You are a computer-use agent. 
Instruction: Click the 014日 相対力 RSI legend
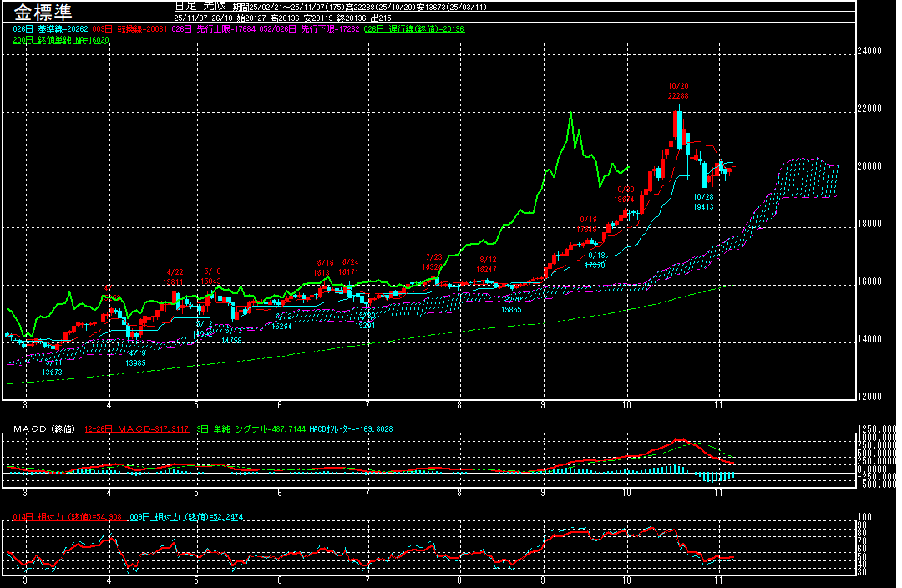click(x=69, y=517)
